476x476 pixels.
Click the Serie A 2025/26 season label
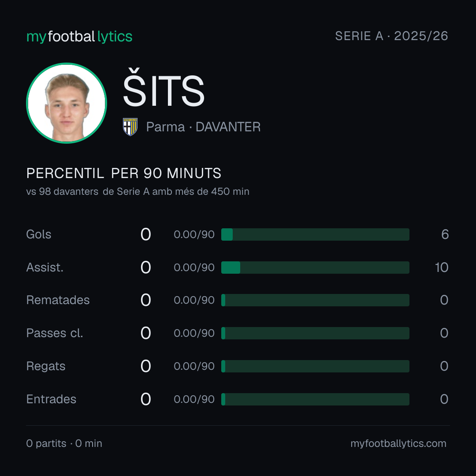click(392, 36)
